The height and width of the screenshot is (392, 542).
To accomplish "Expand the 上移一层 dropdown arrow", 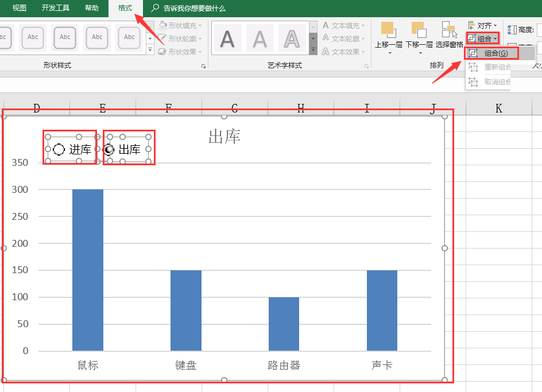I will click(x=389, y=53).
